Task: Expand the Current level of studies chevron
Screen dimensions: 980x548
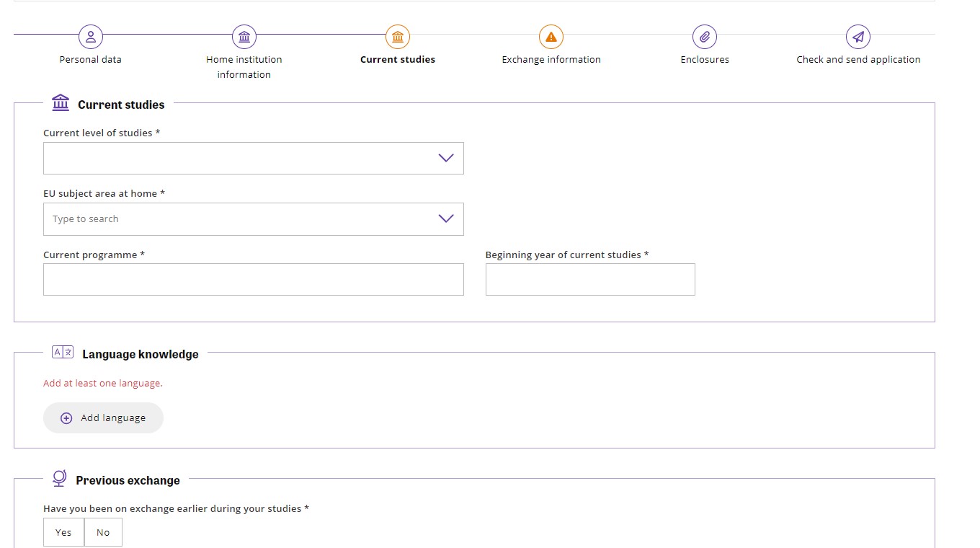Action: click(446, 158)
